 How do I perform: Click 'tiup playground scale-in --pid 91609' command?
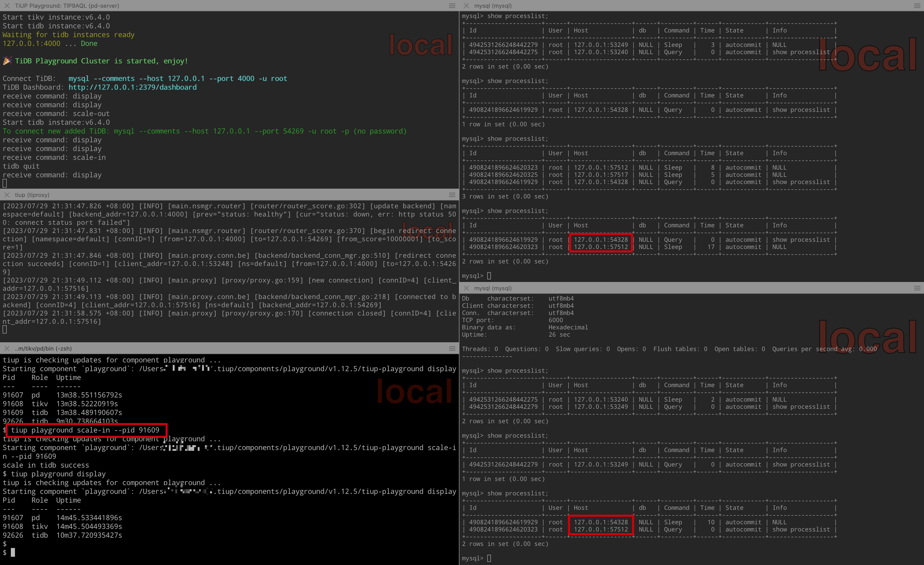click(85, 430)
